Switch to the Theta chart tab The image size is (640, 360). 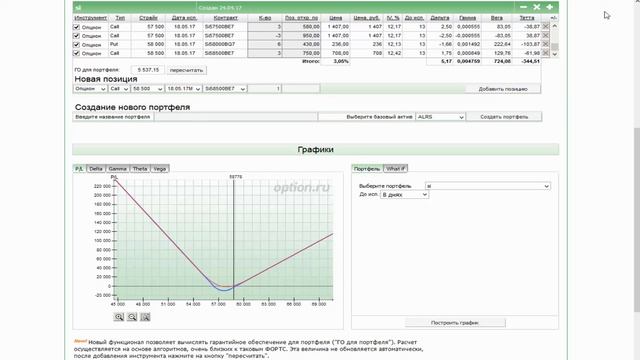pos(140,169)
